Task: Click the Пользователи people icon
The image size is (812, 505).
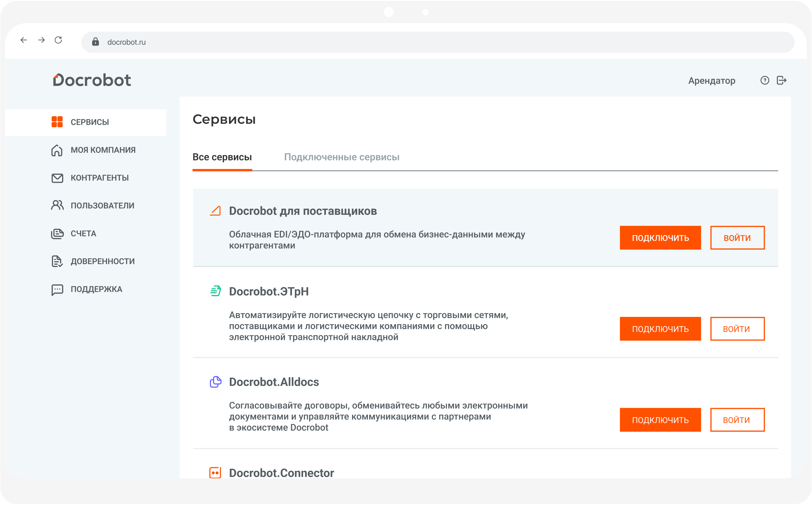Action: click(57, 205)
